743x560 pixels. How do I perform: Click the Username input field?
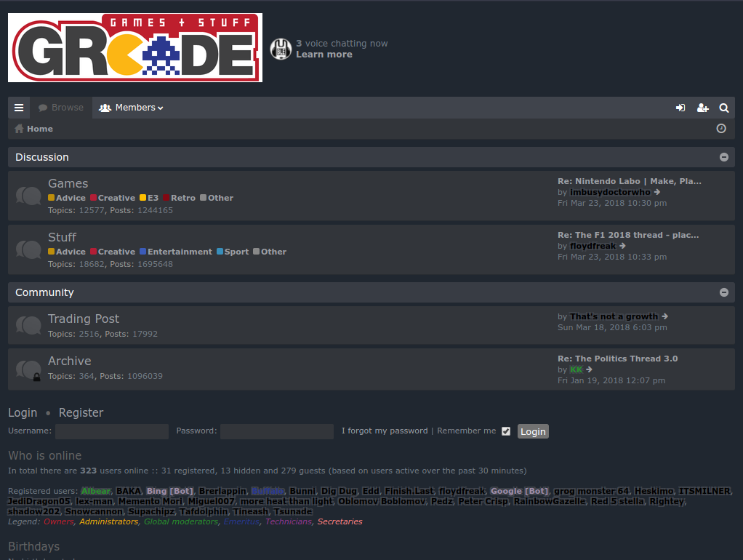(112, 431)
